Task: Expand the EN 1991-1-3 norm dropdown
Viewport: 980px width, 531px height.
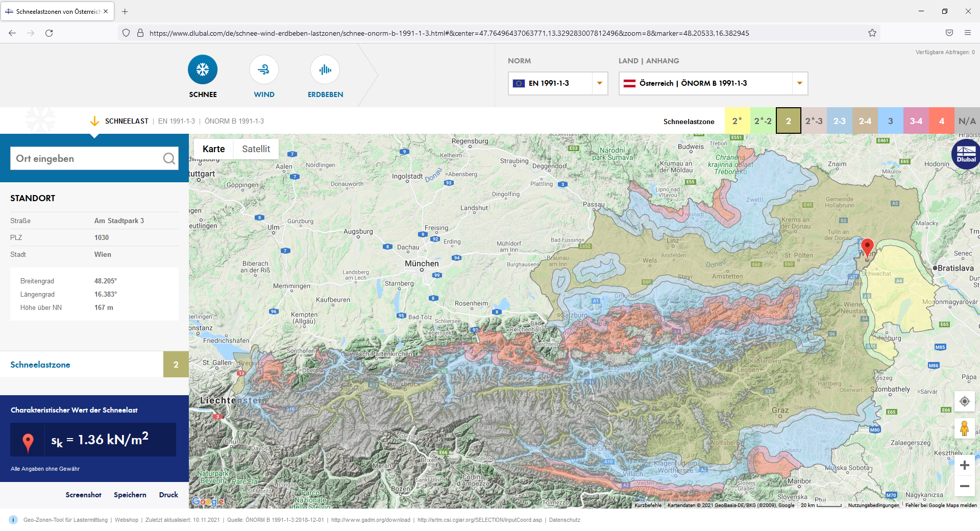Action: point(600,83)
